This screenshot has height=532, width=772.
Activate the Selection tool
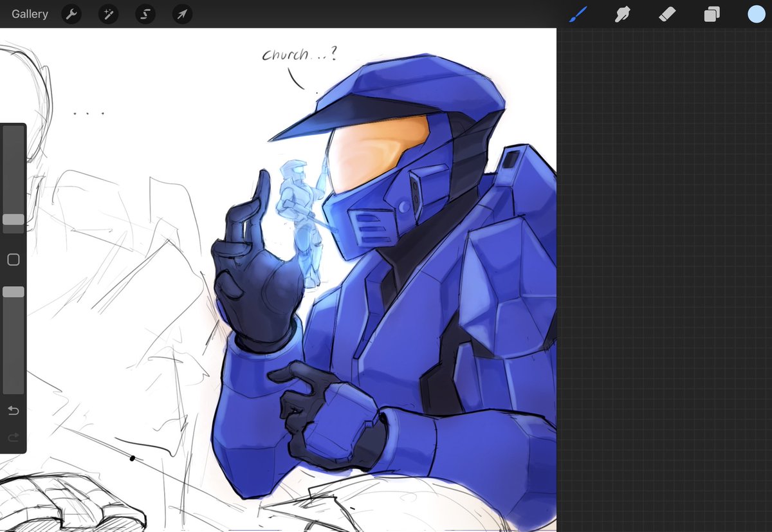click(145, 14)
